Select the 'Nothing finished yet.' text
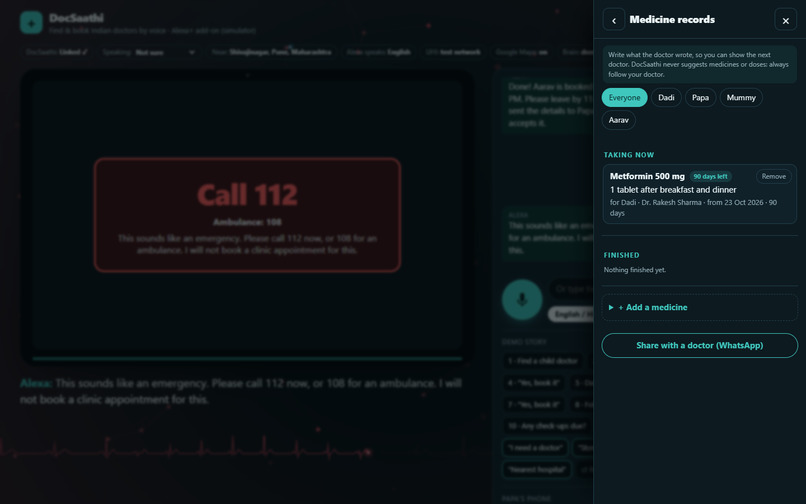806x504 pixels. (x=635, y=270)
